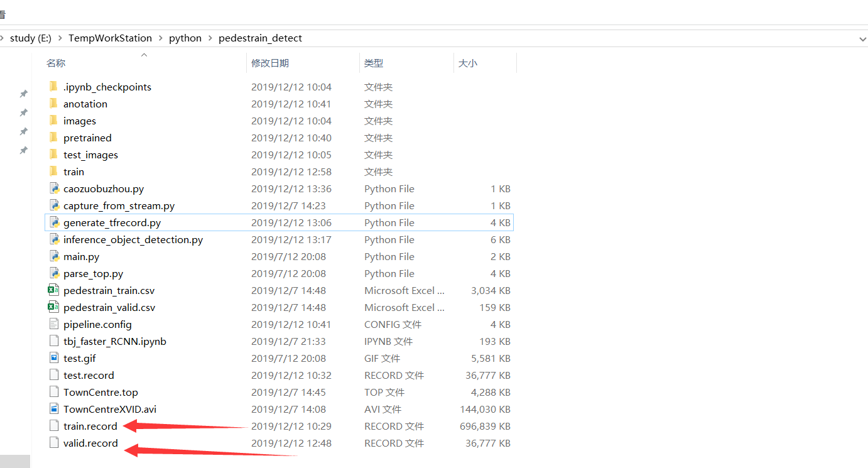Select file name TownCentreXVID.avi
The height and width of the screenshot is (468, 868).
[x=110, y=409]
